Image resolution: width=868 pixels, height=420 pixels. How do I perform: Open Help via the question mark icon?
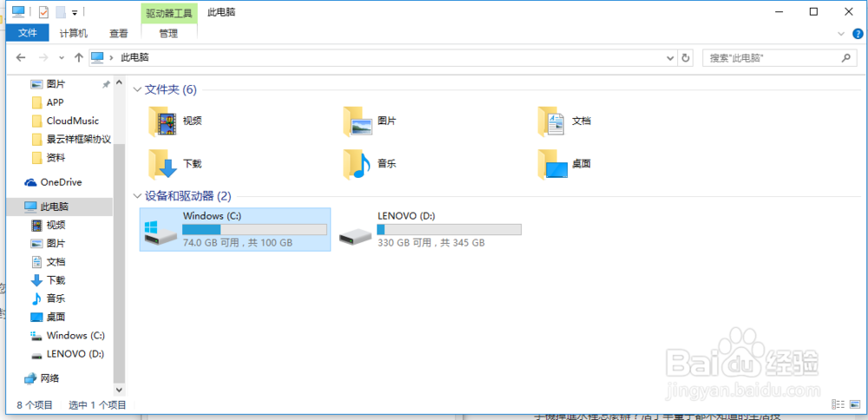(857, 34)
